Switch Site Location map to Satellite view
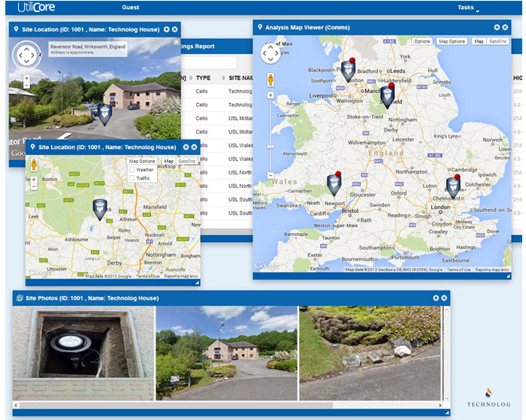 pos(186,161)
